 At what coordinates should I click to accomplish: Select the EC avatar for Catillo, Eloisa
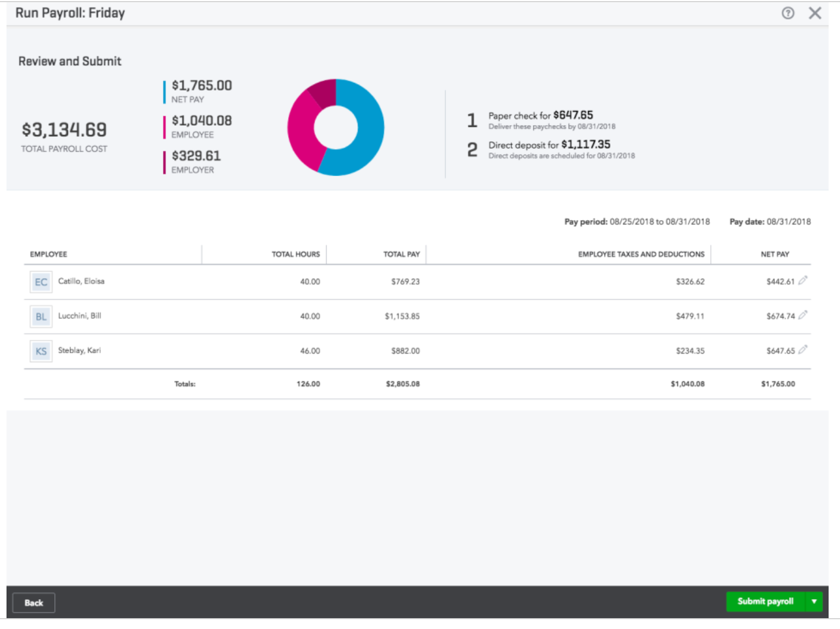tap(41, 282)
